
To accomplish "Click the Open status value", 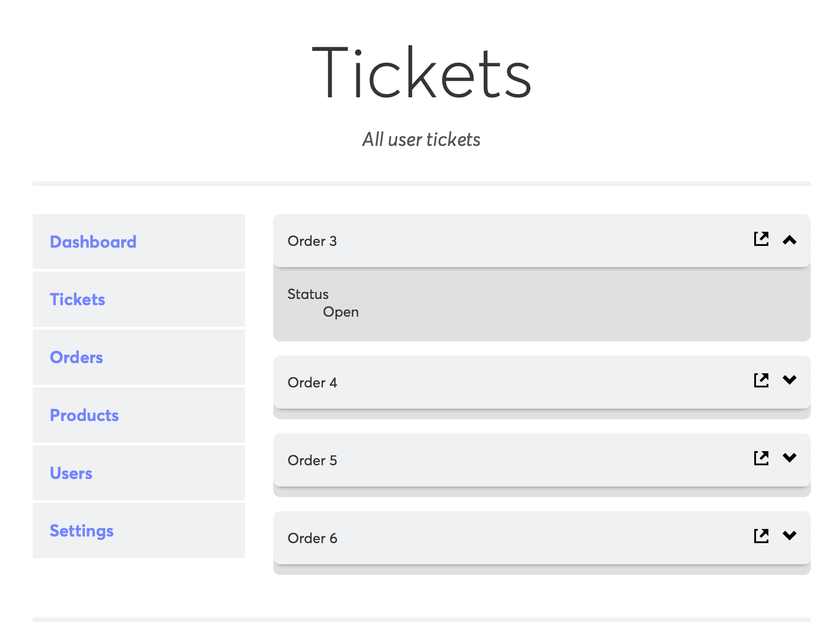I will (x=340, y=312).
